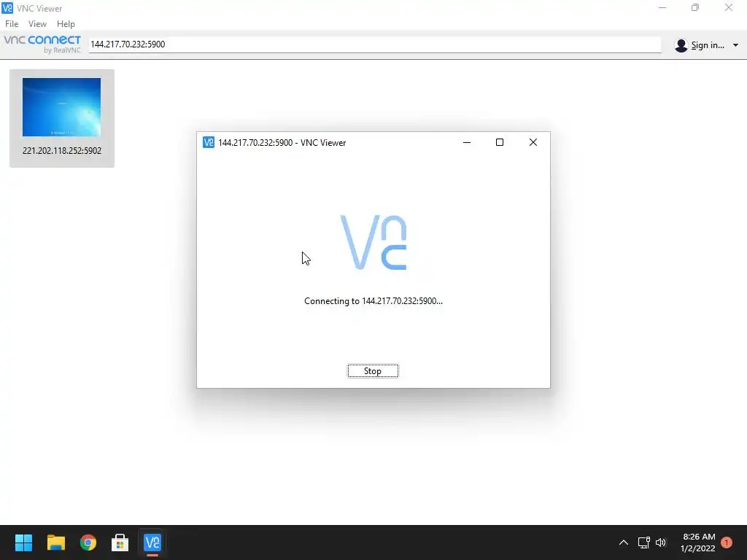Screen dimensions: 747x560
Task: Open the volume tray icon
Action: point(661,542)
